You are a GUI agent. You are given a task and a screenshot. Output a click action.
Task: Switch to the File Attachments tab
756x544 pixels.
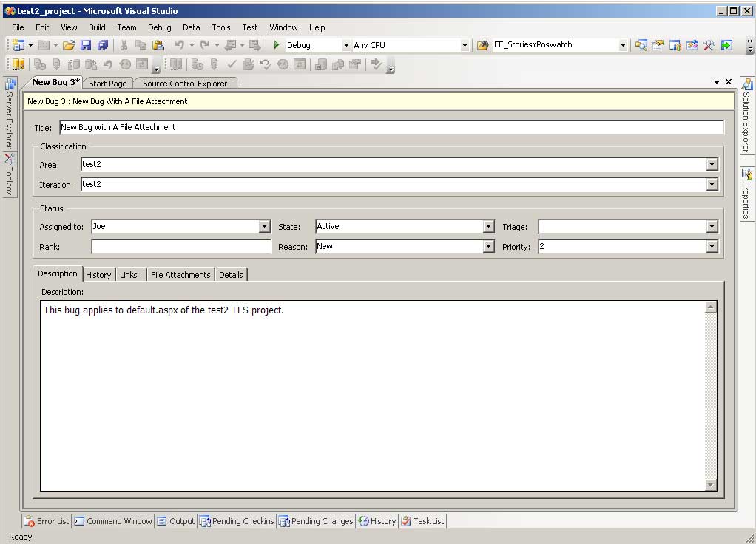180,275
